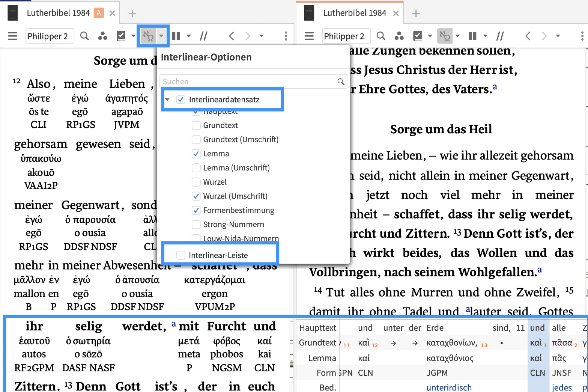The height and width of the screenshot is (392, 588).
Task: Click the visual filters checkbox icon in left panel
Action: pos(121,36)
